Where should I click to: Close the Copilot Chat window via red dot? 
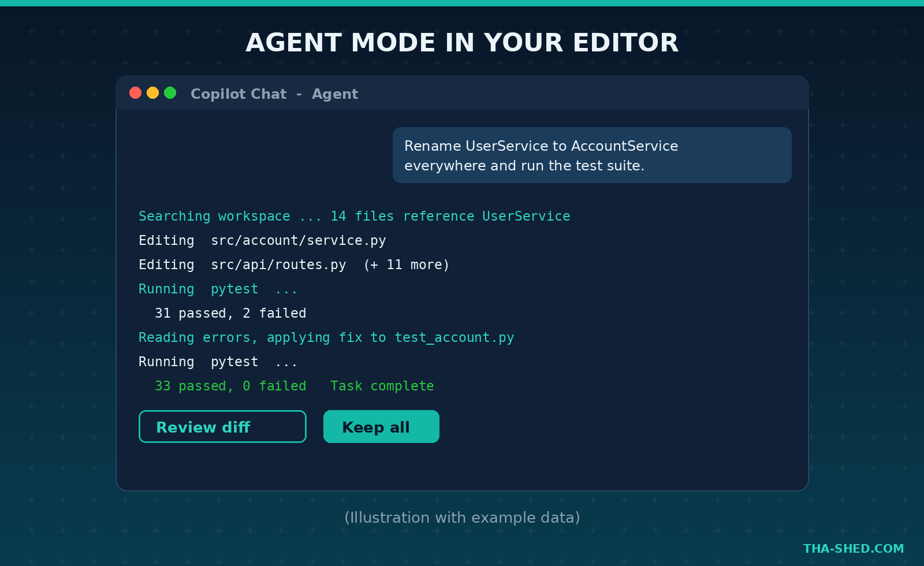(135, 93)
